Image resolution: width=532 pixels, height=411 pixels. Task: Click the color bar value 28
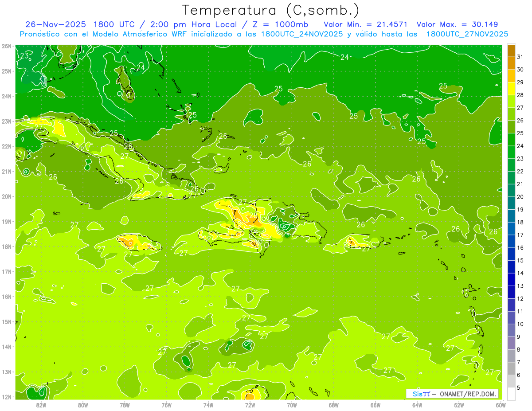click(x=520, y=95)
